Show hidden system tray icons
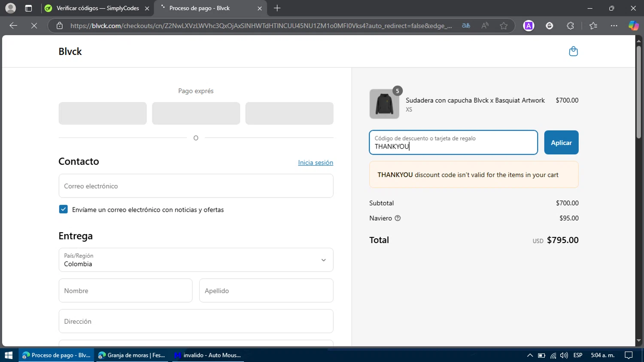The height and width of the screenshot is (362, 644). (x=530, y=355)
